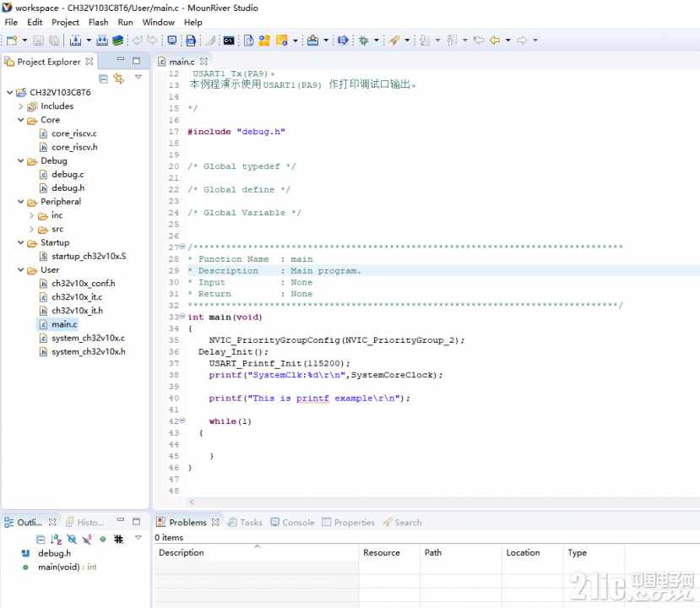Open dropdown arrow next to New icon
This screenshot has width=700, height=608.
(24, 41)
